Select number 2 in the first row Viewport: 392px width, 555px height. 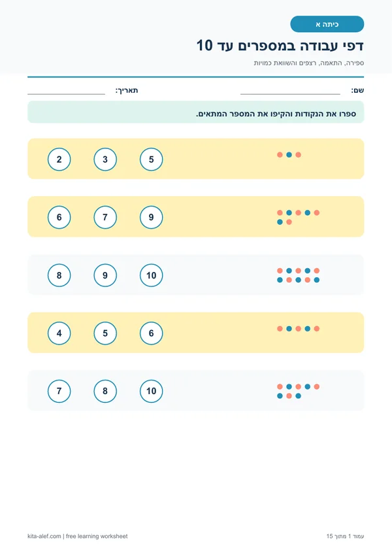point(59,160)
